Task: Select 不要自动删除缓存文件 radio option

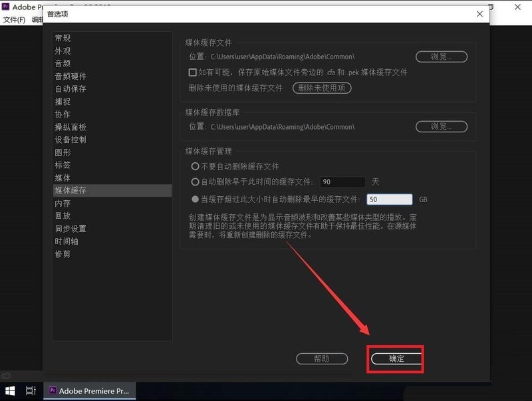Action: (x=195, y=166)
